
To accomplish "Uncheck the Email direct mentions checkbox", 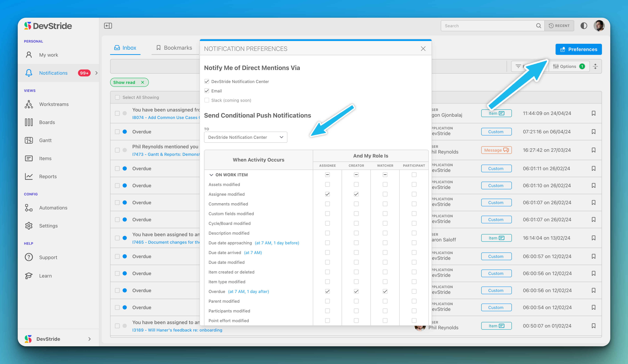I will [207, 91].
